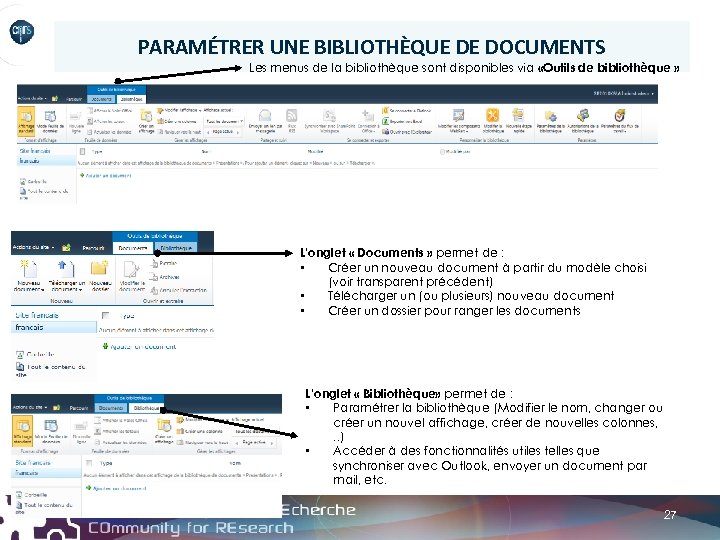Tick checkbox beside Type in middle screenshot

click(106, 315)
